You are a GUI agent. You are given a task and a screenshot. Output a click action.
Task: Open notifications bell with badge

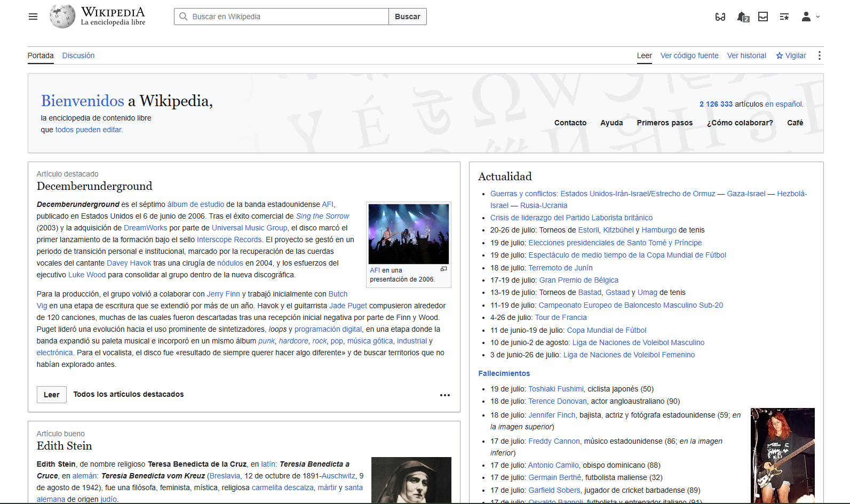743,17
